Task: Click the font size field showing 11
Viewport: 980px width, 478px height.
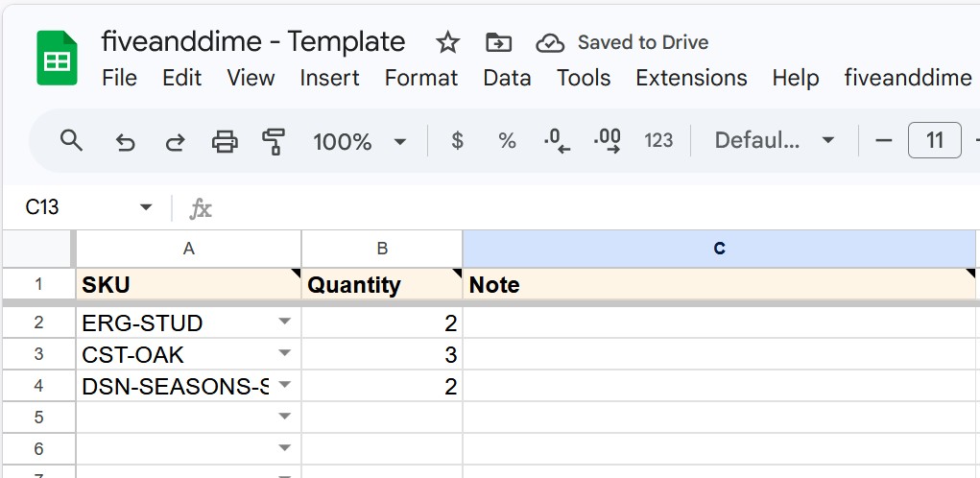Action: click(934, 140)
